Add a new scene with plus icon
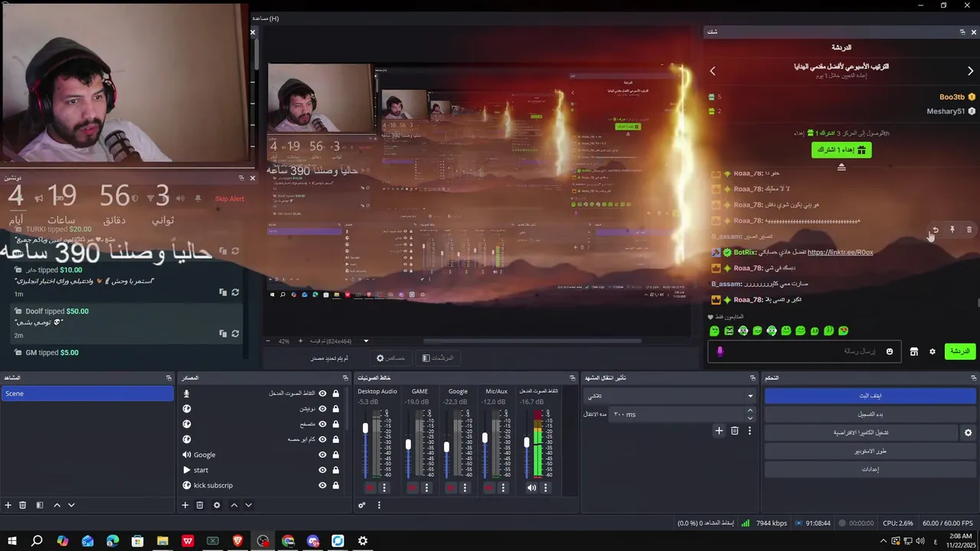 pyautogui.click(x=8, y=505)
